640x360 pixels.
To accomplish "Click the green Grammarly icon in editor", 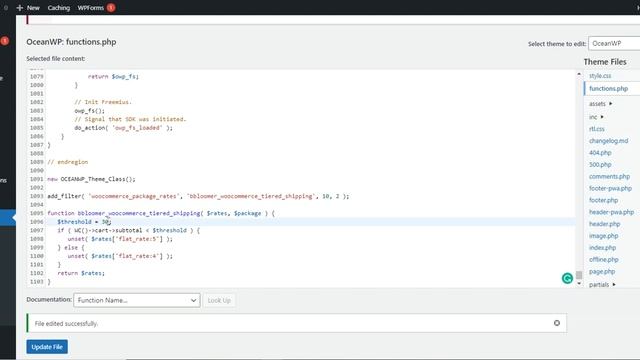I will [x=567, y=278].
